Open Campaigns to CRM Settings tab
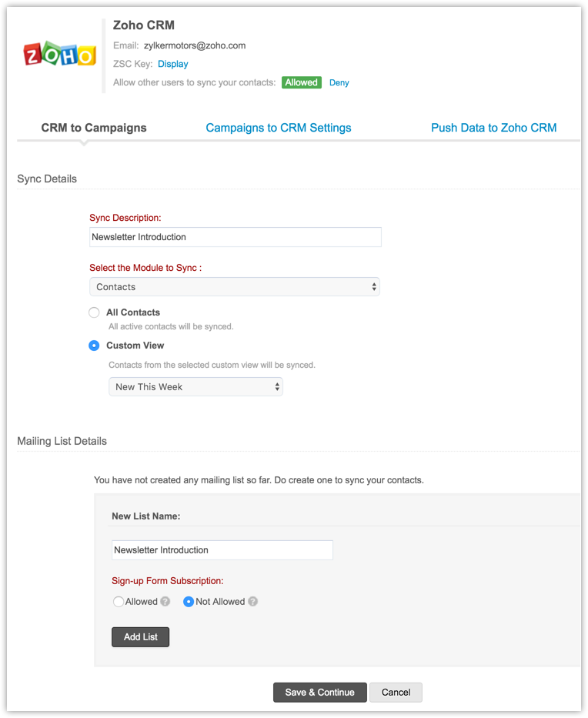The width and height of the screenshot is (588, 718). [x=279, y=128]
